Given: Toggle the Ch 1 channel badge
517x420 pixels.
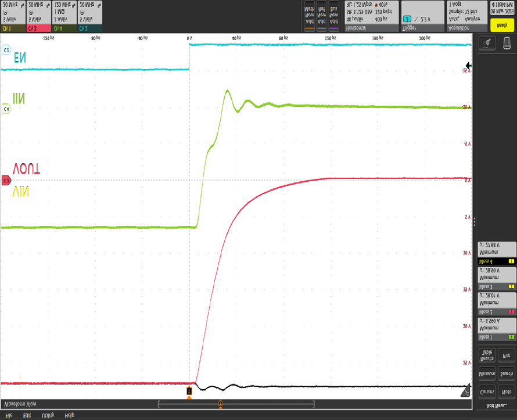Looking at the screenshot, I should click(x=13, y=16).
